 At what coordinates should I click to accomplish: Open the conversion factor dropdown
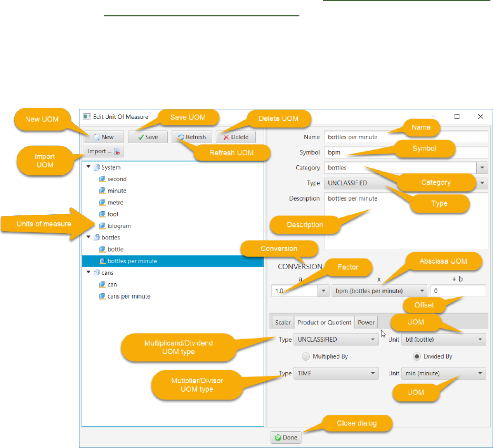pyautogui.click(x=323, y=291)
